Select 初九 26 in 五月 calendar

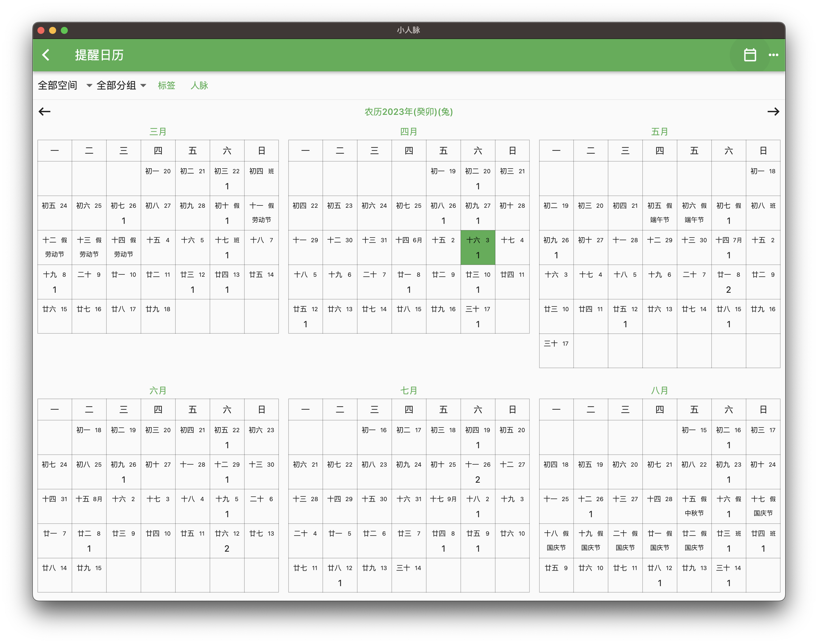point(556,247)
